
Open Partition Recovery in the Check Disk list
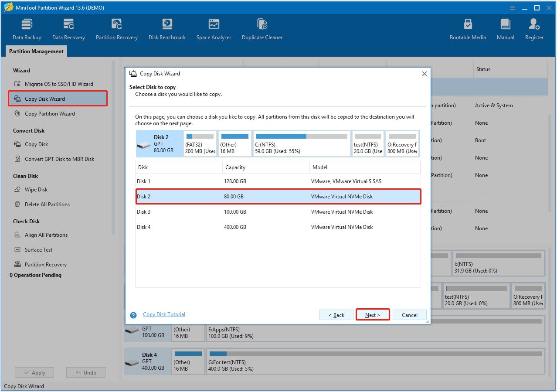(x=46, y=265)
